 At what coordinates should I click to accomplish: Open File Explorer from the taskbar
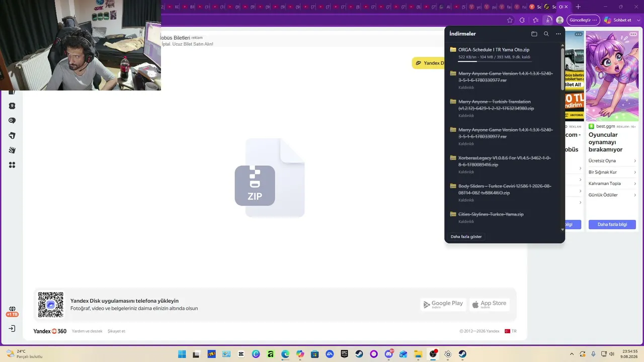pos(418,354)
